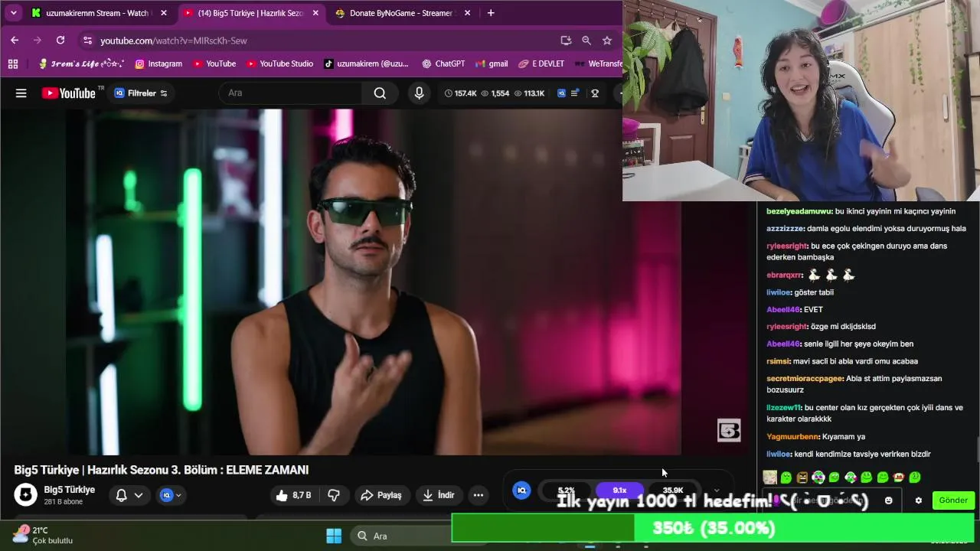Open the browser tab search dropdown

click(x=13, y=13)
